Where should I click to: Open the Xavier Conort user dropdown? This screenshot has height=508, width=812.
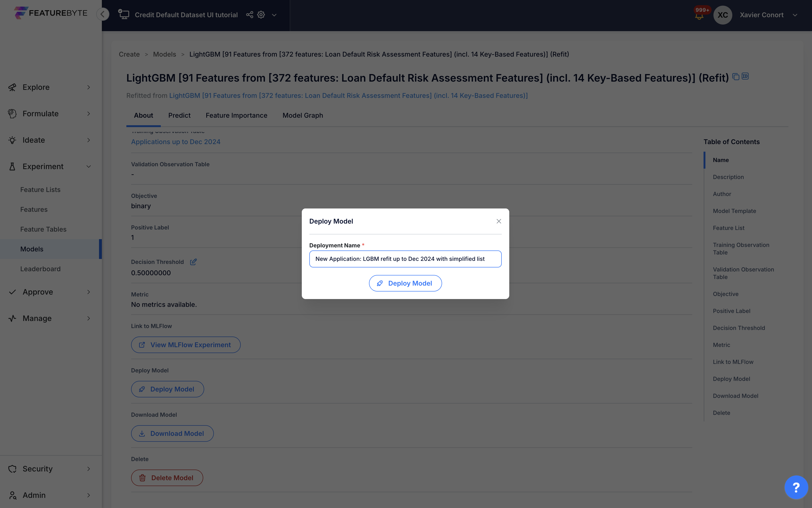795,15
